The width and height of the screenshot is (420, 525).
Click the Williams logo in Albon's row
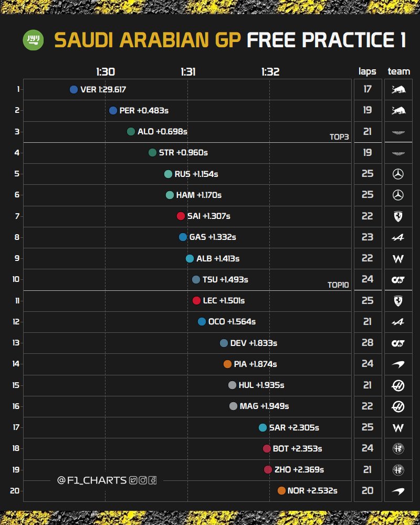(398, 258)
